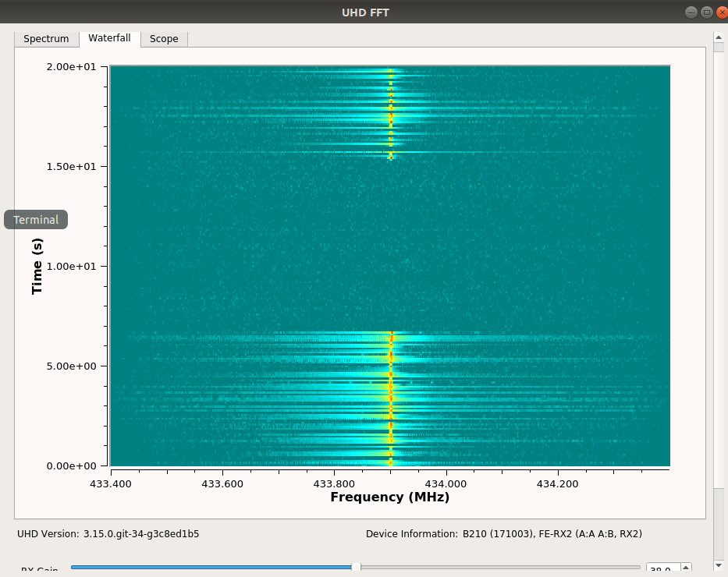Image resolution: width=728 pixels, height=577 pixels.
Task: Maximize the UHD FFT window
Action: coord(706,12)
